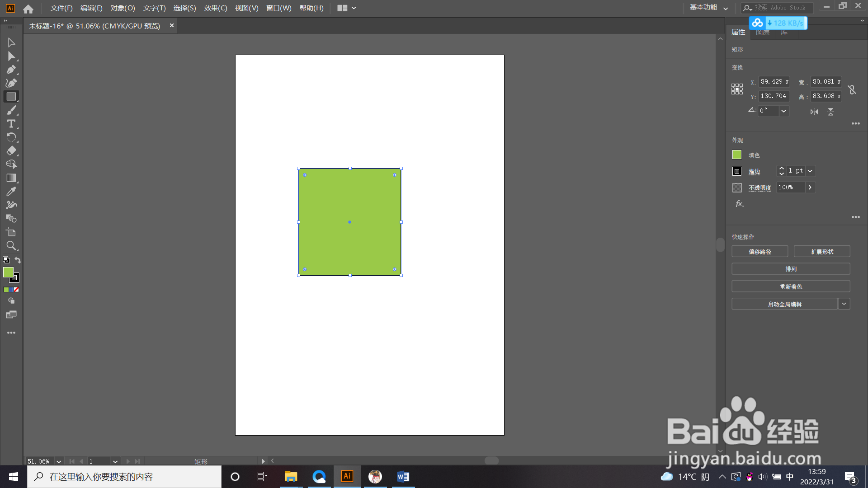
Task: Click the width value field
Action: tap(826, 82)
